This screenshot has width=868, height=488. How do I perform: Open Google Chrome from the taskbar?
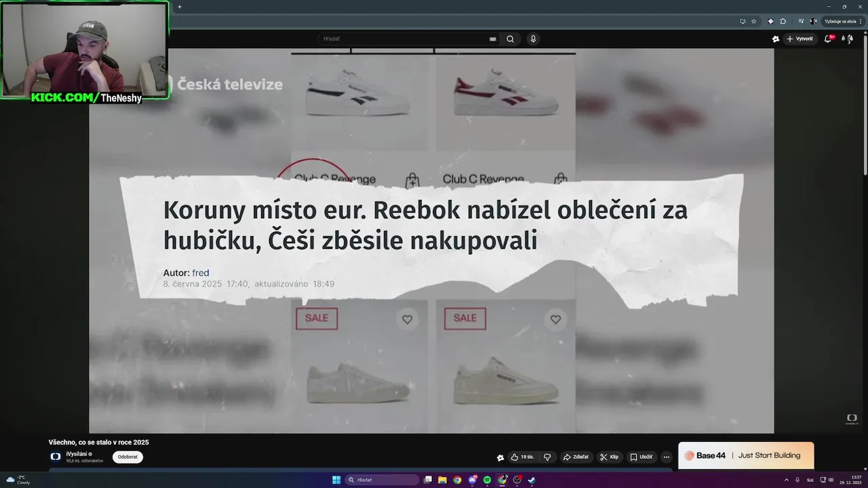[x=458, y=480]
